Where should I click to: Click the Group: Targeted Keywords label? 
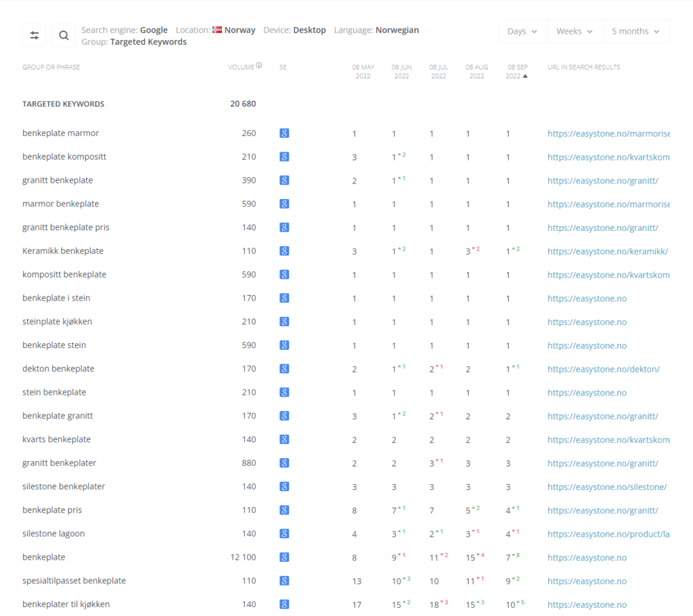tap(134, 42)
